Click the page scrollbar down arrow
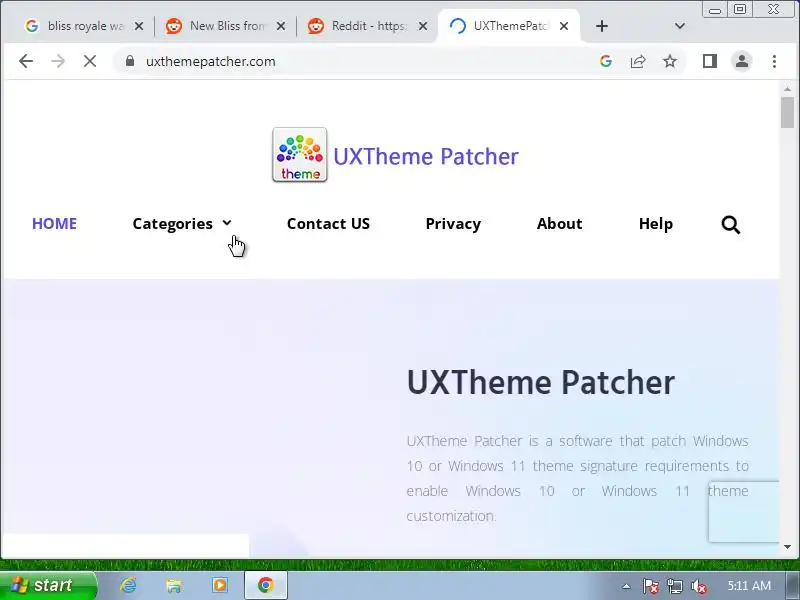 [x=788, y=547]
